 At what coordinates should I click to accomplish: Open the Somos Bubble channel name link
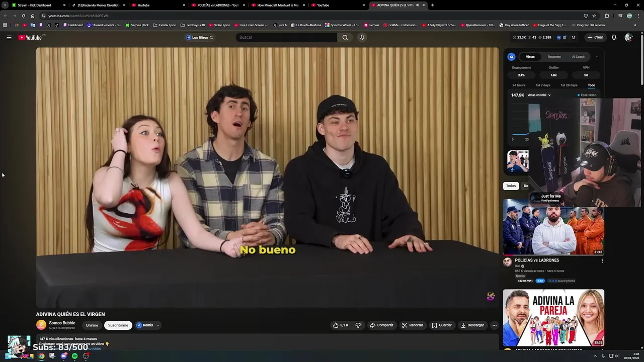pos(62,323)
